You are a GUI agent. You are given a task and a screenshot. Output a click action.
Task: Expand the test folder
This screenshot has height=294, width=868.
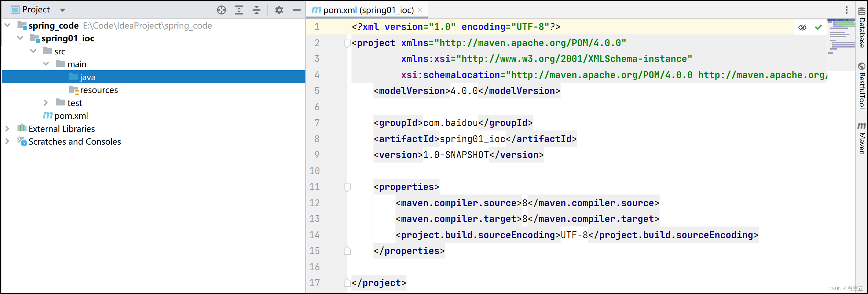46,103
